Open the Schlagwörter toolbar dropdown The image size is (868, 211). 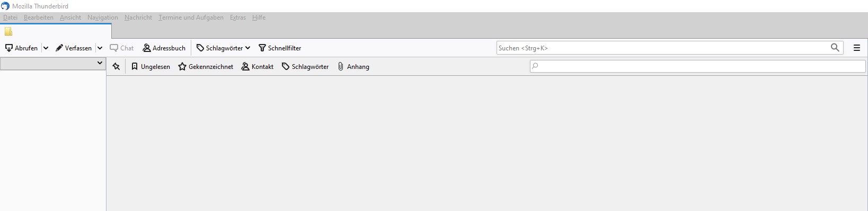pos(223,48)
